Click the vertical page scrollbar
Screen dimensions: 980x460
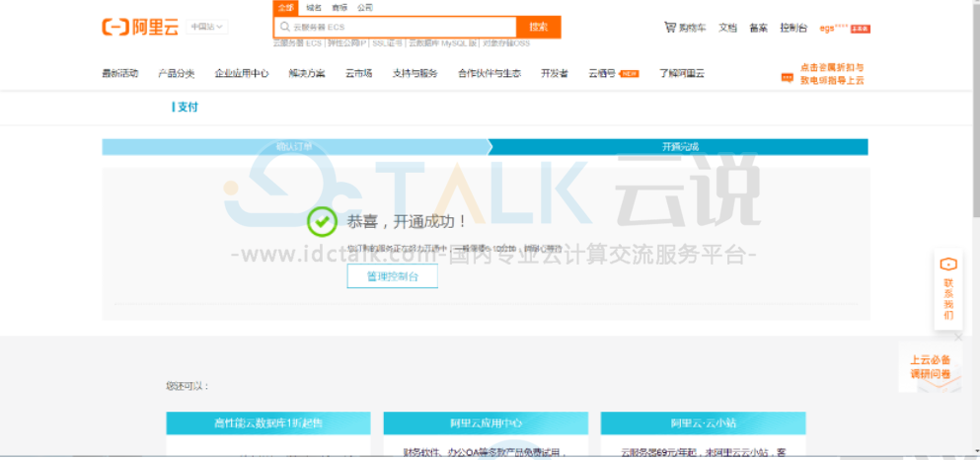pos(976,113)
